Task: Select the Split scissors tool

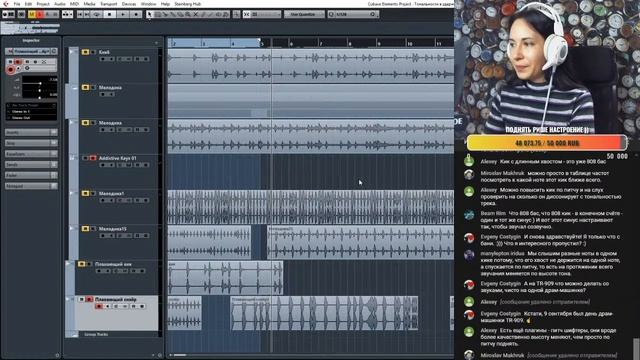Action: (x=165, y=14)
